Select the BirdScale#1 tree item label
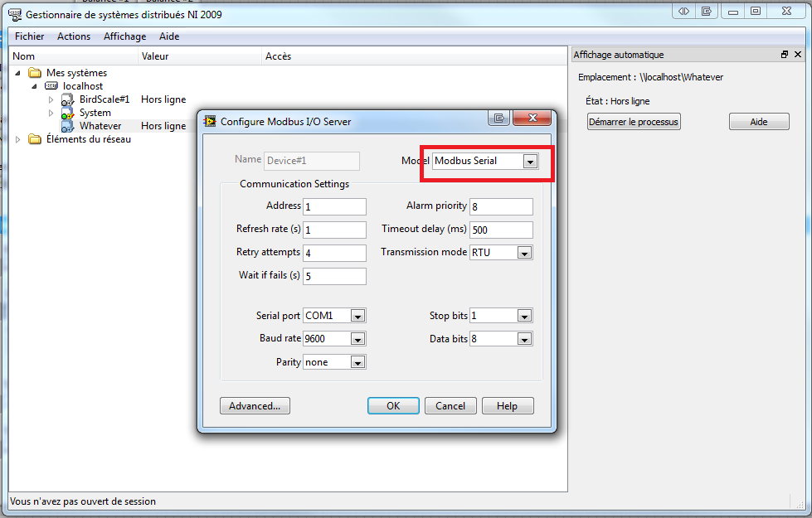Image resolution: width=812 pixels, height=518 pixels. click(104, 99)
